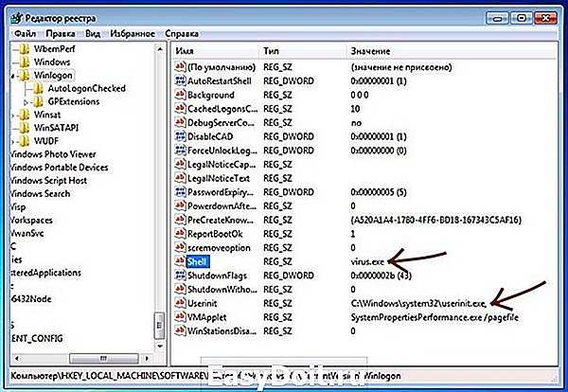Screen dimensions: 568x392
Task: Collapse the Winlogon tree node
Action: point(13,76)
